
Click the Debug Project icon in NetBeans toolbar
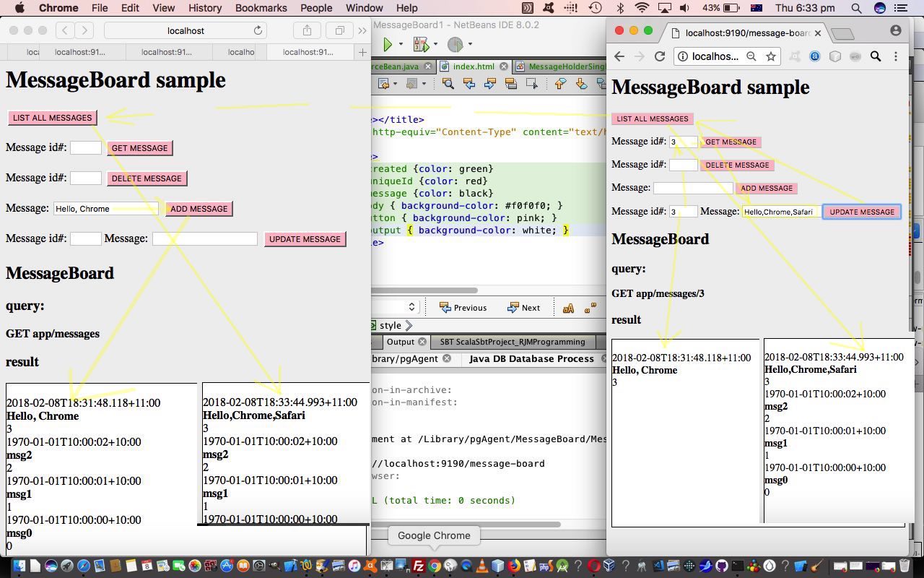[x=421, y=45]
